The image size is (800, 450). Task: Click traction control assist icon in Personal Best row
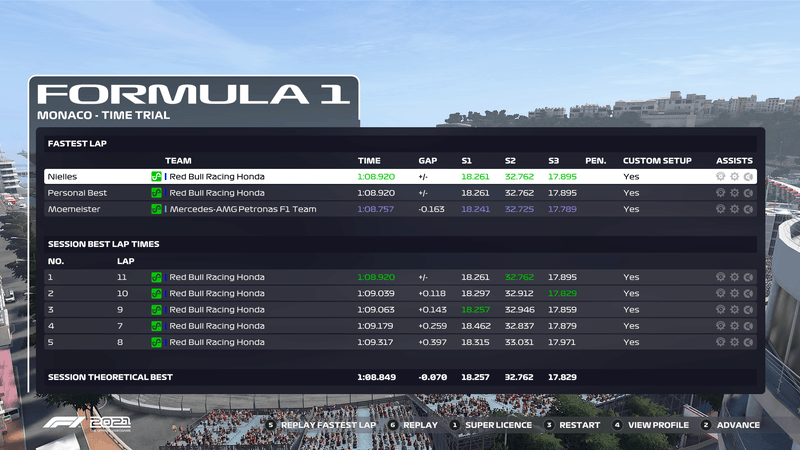click(720, 193)
